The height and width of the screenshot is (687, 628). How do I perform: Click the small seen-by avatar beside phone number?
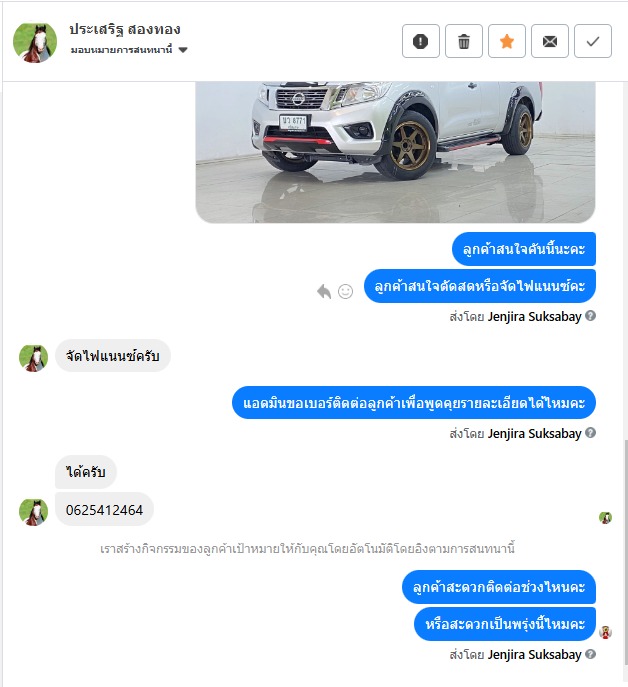605,517
